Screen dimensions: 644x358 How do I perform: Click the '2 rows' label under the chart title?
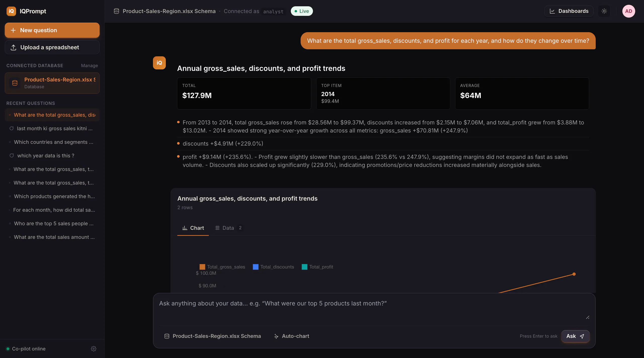click(185, 207)
